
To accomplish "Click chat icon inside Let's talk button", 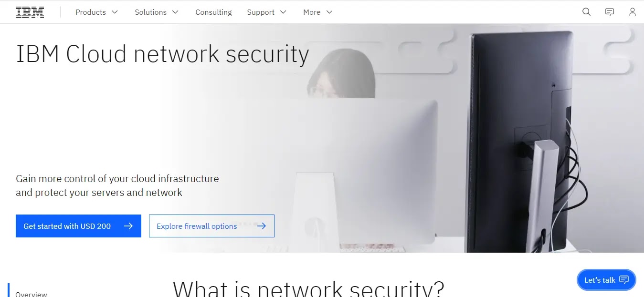I will click(x=624, y=280).
